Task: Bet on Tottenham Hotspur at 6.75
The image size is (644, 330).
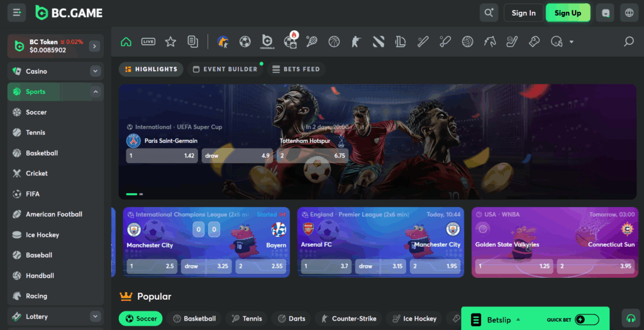Action: coord(313,156)
